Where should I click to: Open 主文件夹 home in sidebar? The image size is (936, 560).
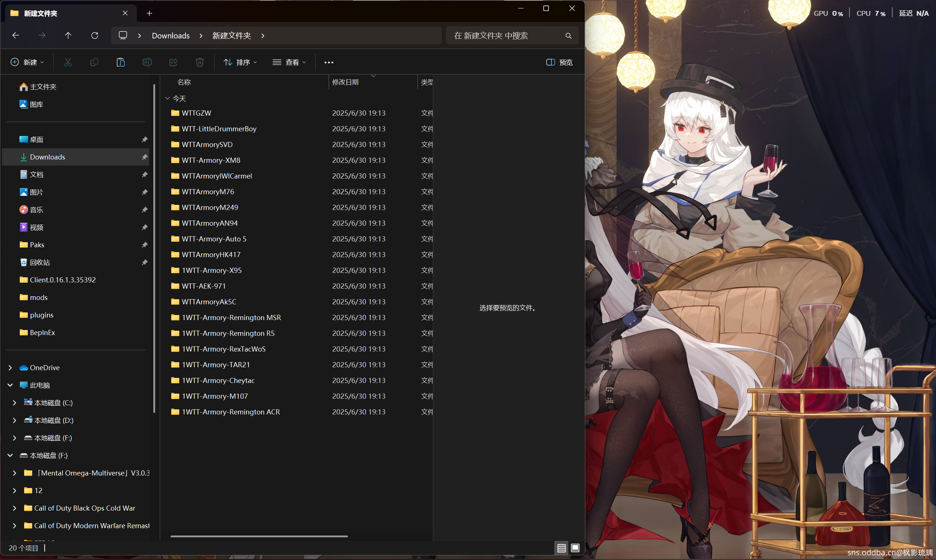coord(38,87)
